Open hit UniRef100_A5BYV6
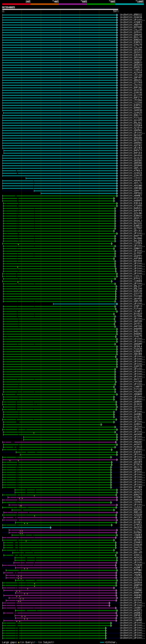 point(131,25)
